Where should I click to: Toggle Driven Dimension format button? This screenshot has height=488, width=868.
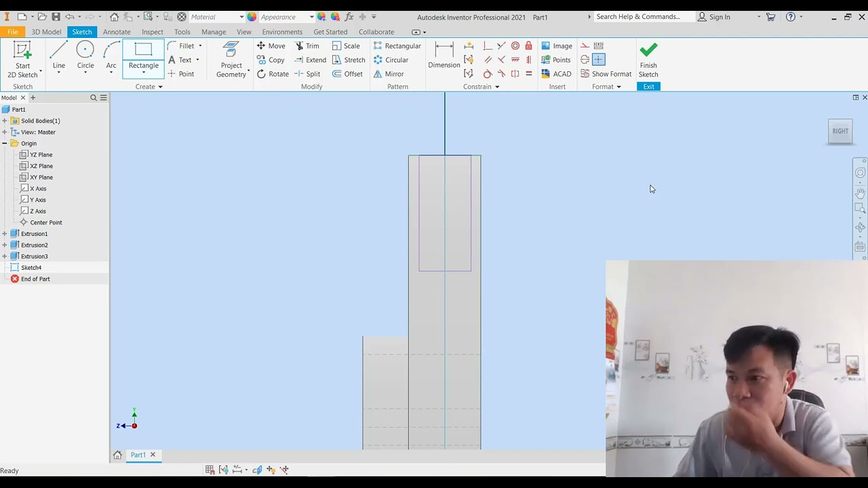point(598,45)
